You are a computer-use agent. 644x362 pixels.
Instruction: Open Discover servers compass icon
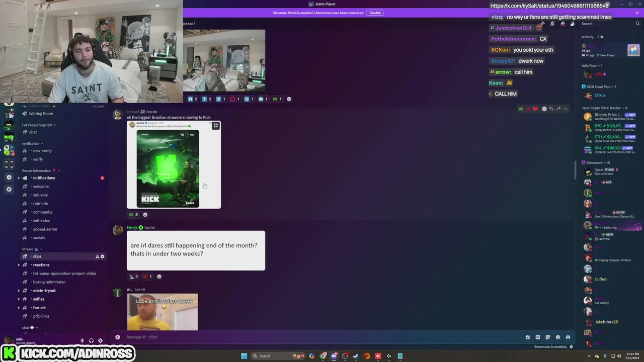(9, 189)
